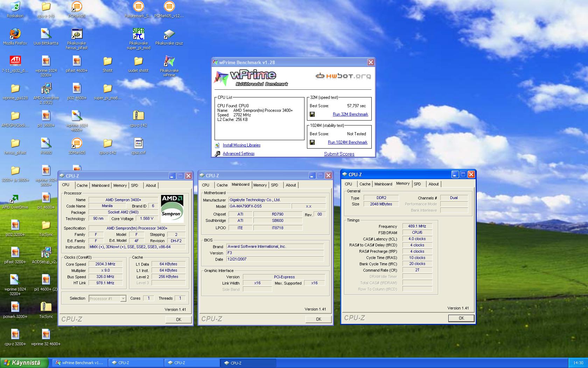Switch to wPrime Benchmark taskbar button
The image size is (588, 368).
coord(80,363)
